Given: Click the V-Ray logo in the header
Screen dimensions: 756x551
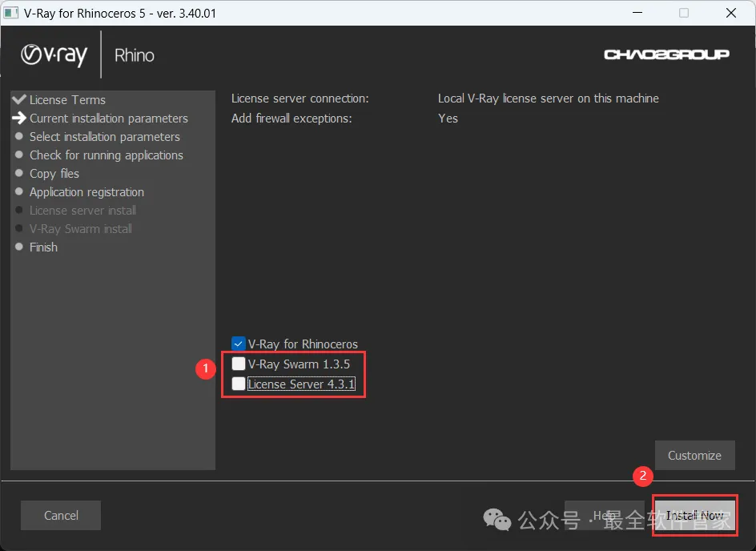Looking at the screenshot, I should [54, 55].
